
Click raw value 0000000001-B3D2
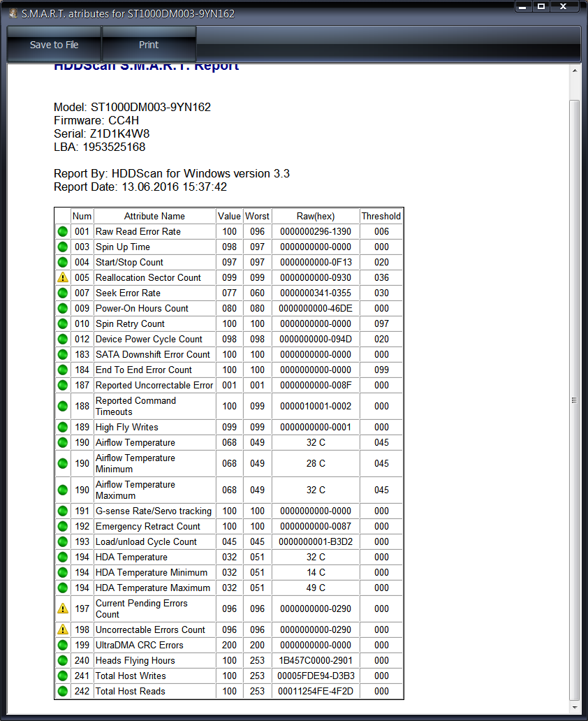[x=316, y=541]
